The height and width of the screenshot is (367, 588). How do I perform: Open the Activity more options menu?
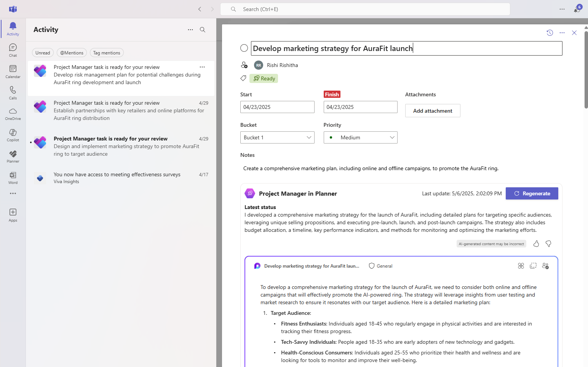point(190,30)
